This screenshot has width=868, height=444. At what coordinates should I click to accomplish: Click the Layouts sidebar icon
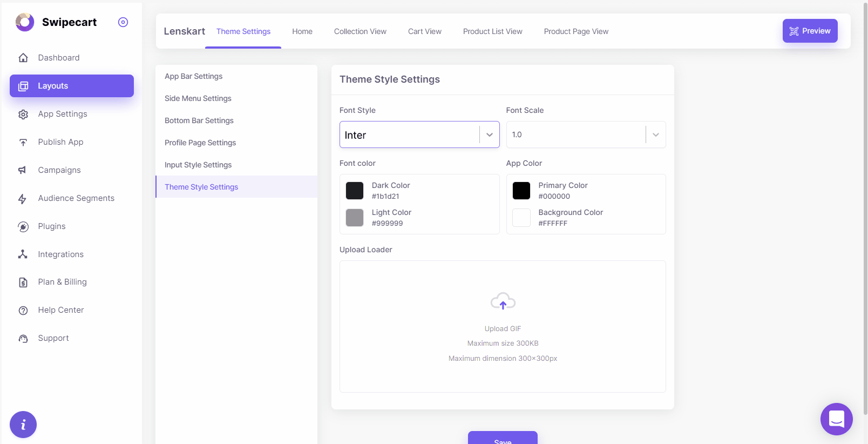click(x=23, y=86)
